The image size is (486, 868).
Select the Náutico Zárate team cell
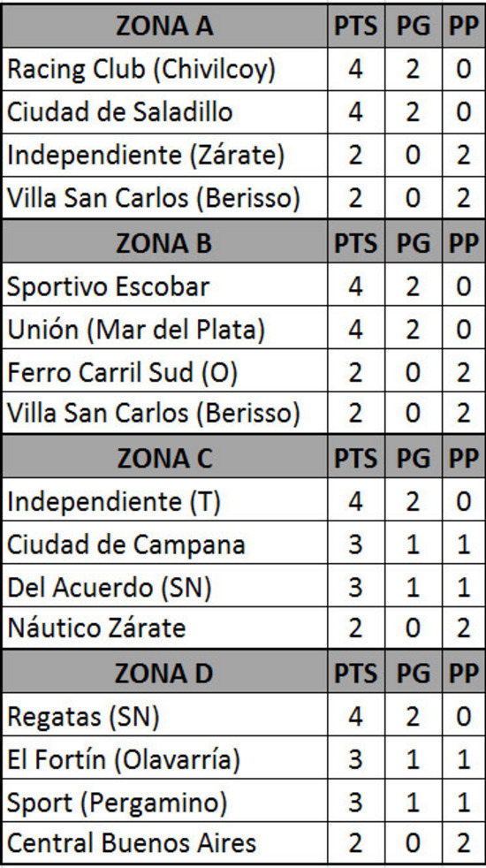164,628
